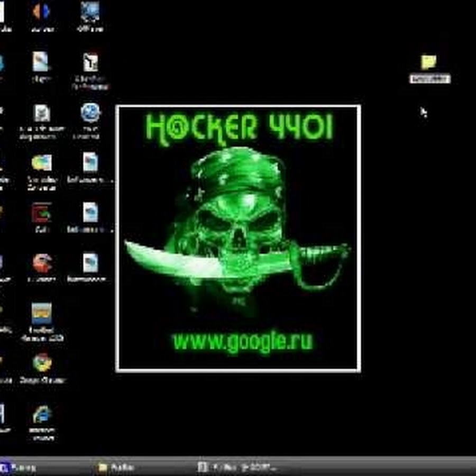Click the green www.google.ru text
Viewport: 476px width, 476px height.
point(243,342)
